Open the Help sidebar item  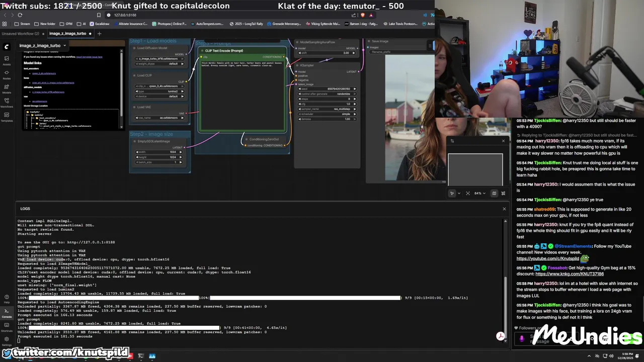click(x=7, y=298)
